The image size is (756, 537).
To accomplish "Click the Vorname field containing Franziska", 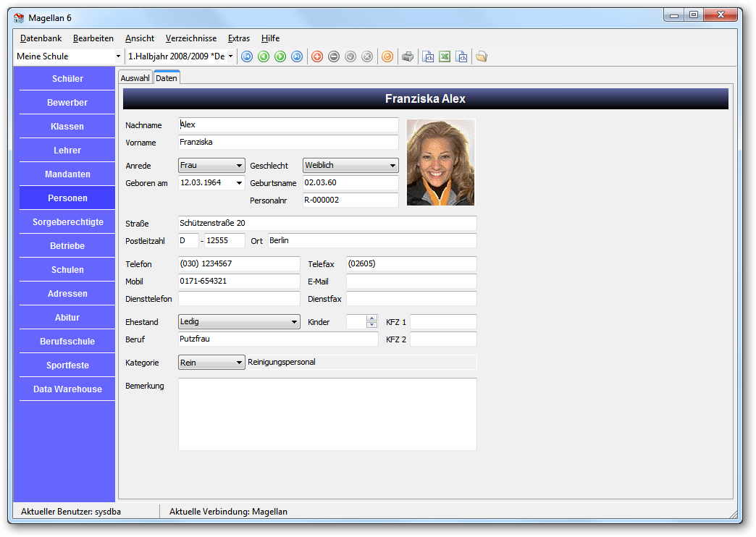I will [288, 142].
